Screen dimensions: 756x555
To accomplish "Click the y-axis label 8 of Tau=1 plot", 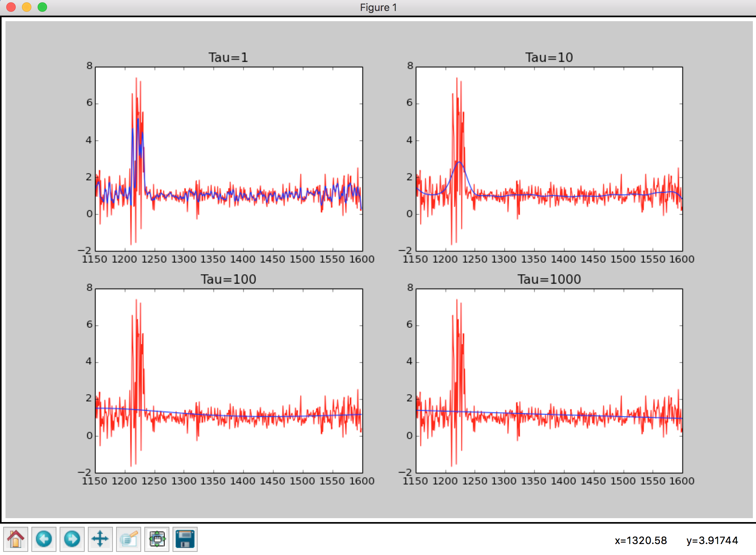I will (x=89, y=66).
